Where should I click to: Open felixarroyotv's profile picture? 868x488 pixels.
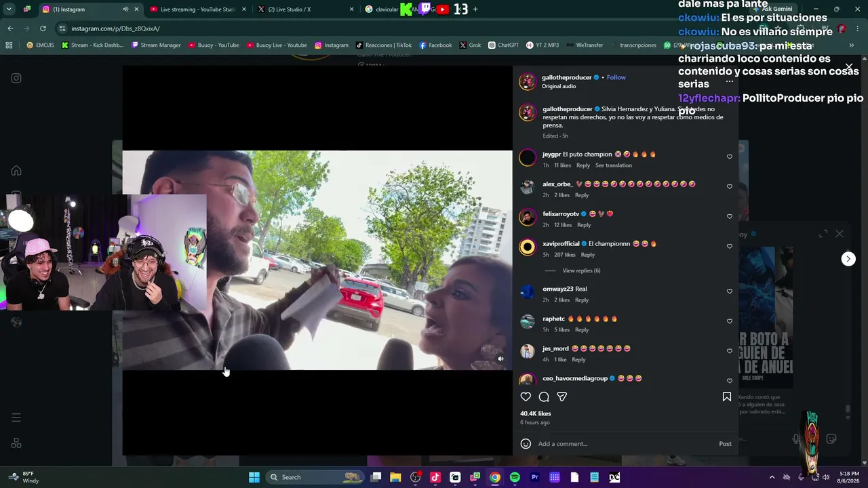point(528,218)
